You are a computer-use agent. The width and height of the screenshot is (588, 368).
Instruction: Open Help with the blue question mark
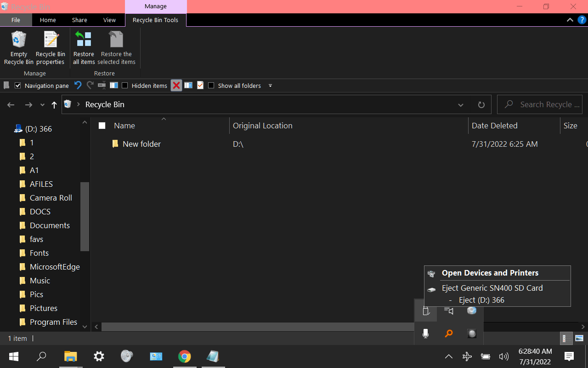pyautogui.click(x=582, y=20)
